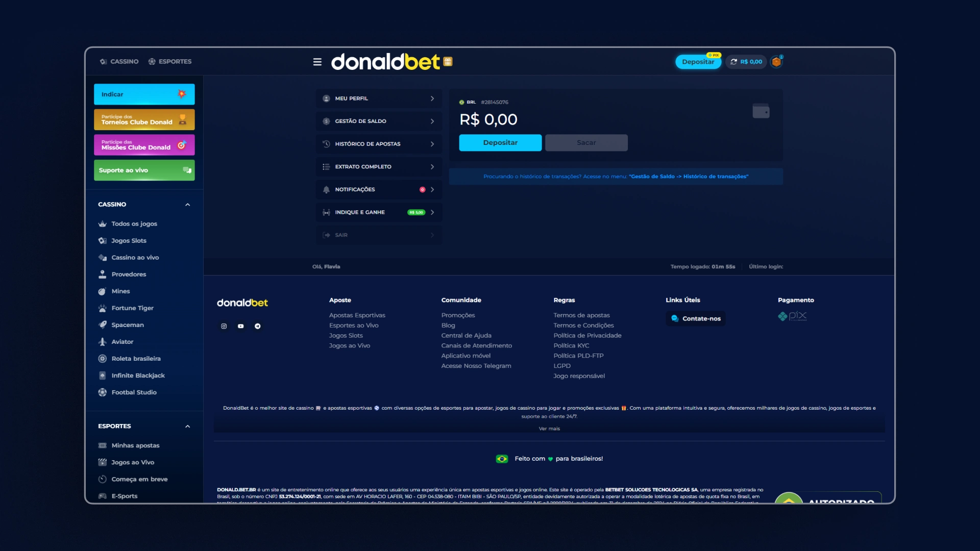Click the Extrato Completo list icon
Viewport: 980px width, 551px height.
click(326, 167)
